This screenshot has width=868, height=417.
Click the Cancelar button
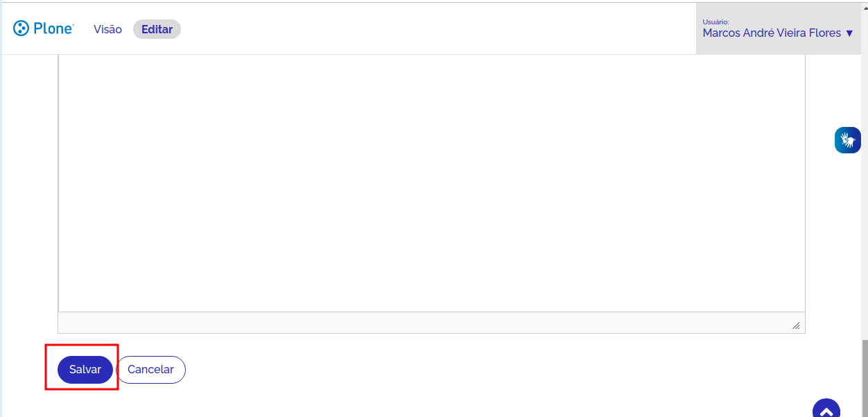(150, 370)
